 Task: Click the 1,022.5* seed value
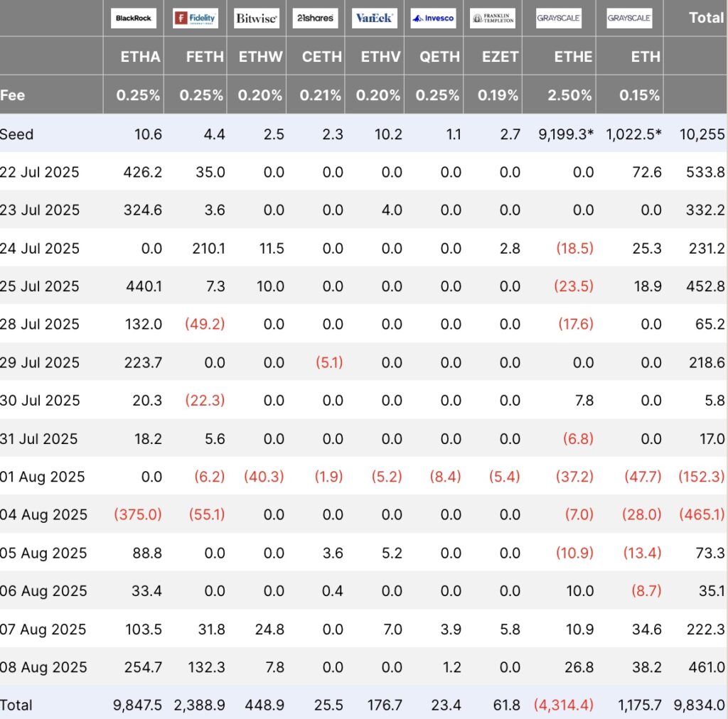[633, 134]
